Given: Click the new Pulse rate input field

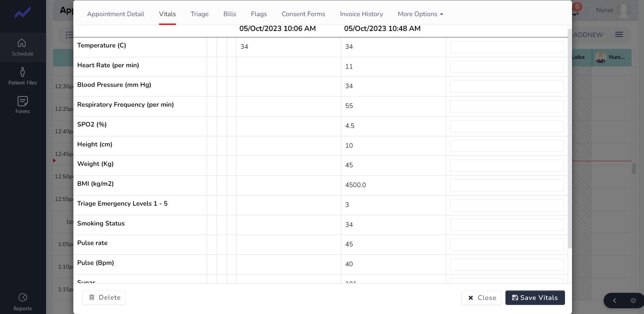Looking at the screenshot, I should pos(507,245).
